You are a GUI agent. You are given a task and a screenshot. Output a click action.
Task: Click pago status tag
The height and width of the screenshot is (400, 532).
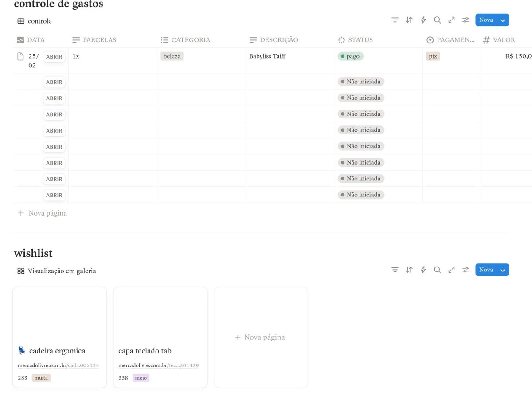coord(351,56)
